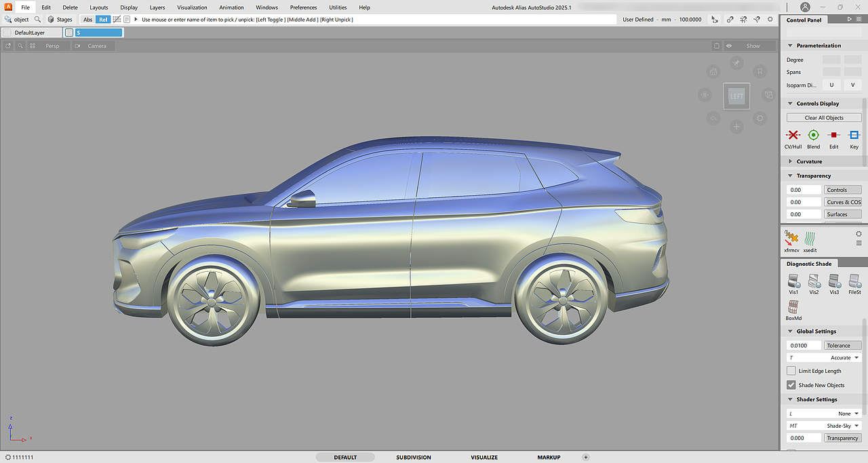868x463 pixels.
Task: Click the search magnifier beside object
Action: pos(38,20)
